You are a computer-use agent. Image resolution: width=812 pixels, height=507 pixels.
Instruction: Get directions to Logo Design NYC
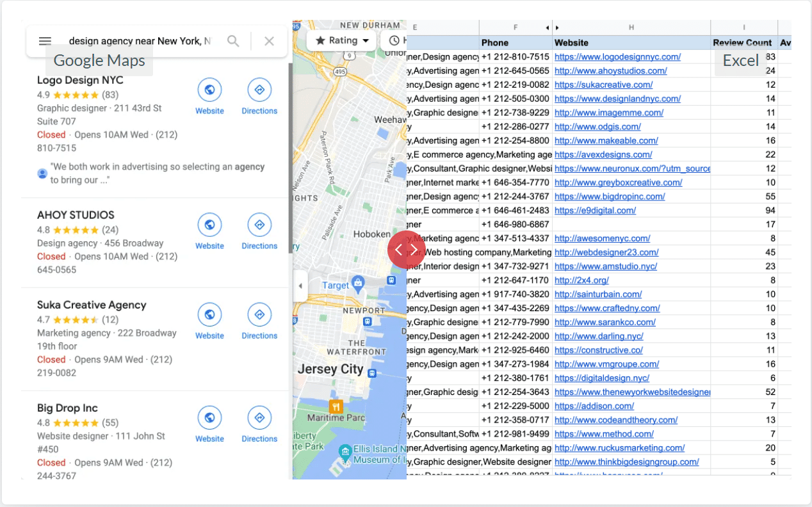pos(259,90)
